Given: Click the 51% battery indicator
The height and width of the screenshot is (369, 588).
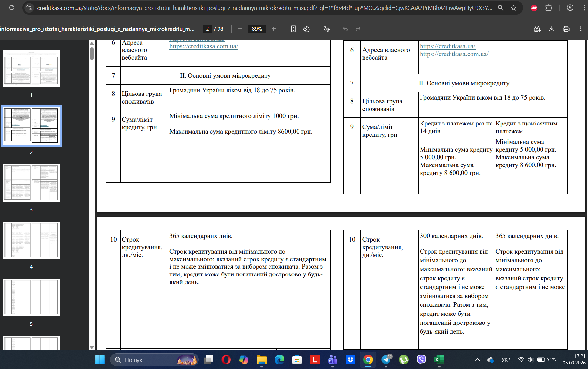Looking at the screenshot, I should pyautogui.click(x=546, y=360).
